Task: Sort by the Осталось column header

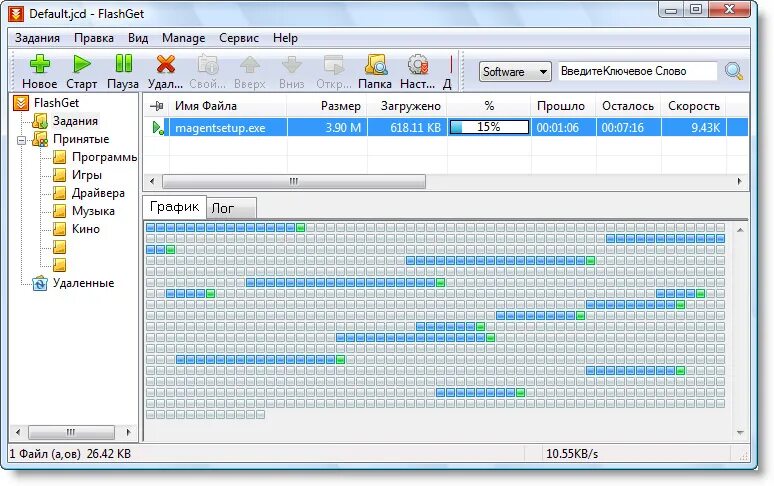Action: tap(628, 106)
